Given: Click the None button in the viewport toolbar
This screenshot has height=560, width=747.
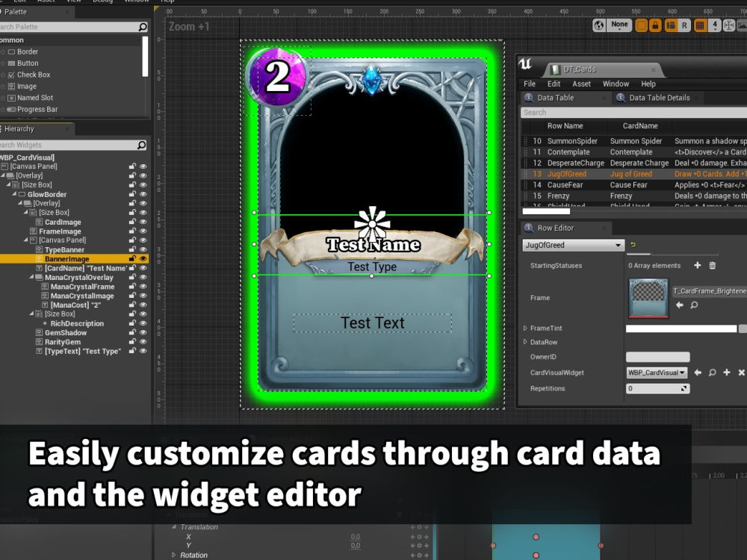Looking at the screenshot, I should (619, 25).
